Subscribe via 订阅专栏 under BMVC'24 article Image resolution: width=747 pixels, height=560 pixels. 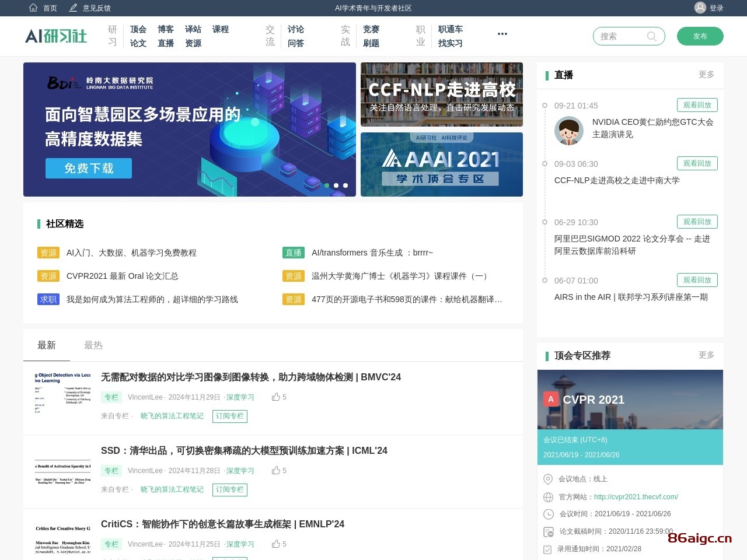pos(230,416)
